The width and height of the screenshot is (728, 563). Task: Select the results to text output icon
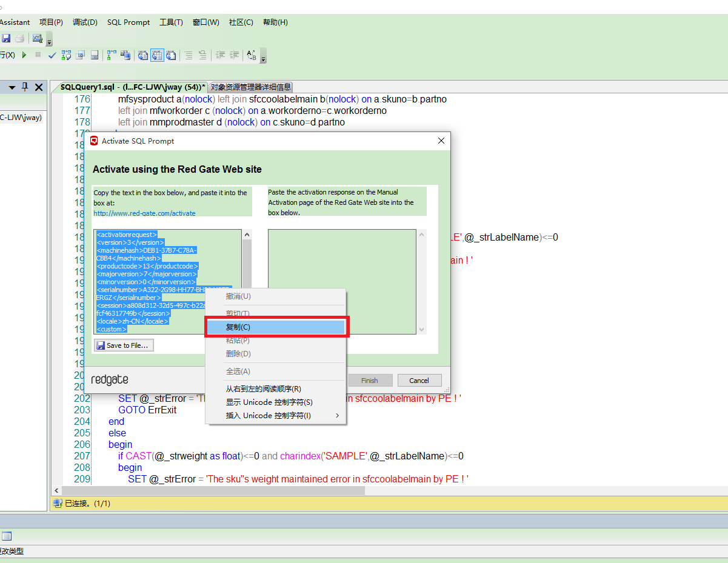pyautogui.click(x=143, y=55)
